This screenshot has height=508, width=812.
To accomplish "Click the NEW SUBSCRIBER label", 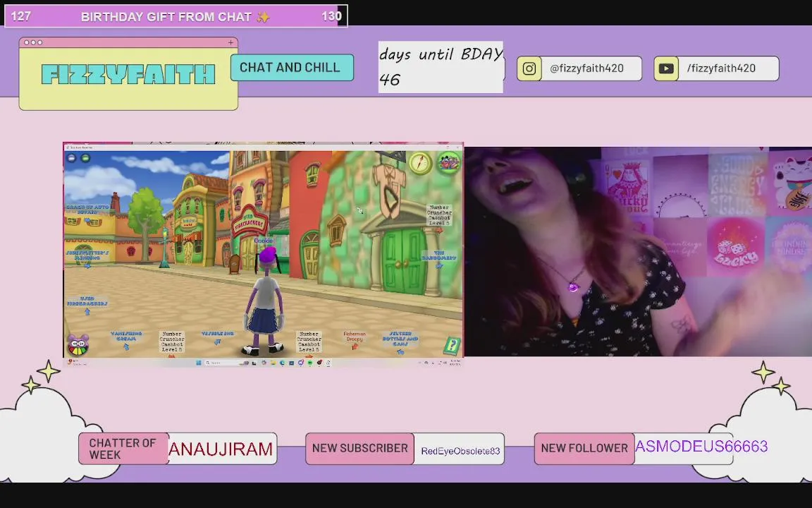I will (x=360, y=449).
